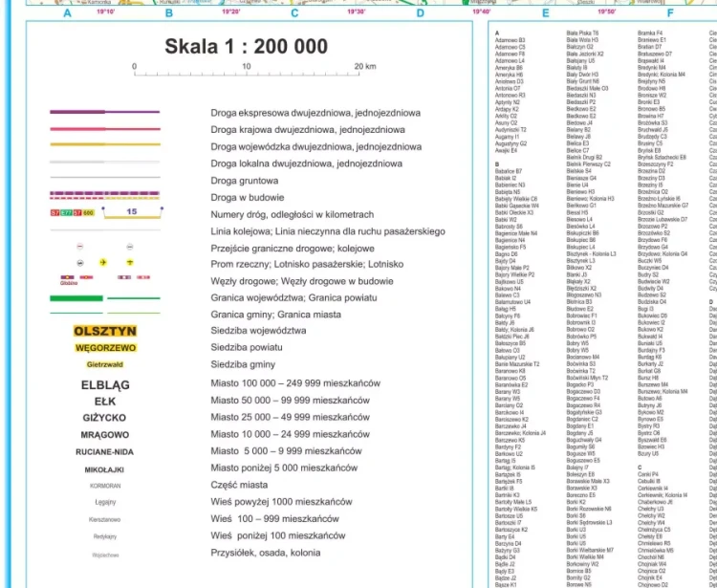Click the 'Skala 1 : 200 000' heading
Screen dimensions: 717x588
[246, 47]
